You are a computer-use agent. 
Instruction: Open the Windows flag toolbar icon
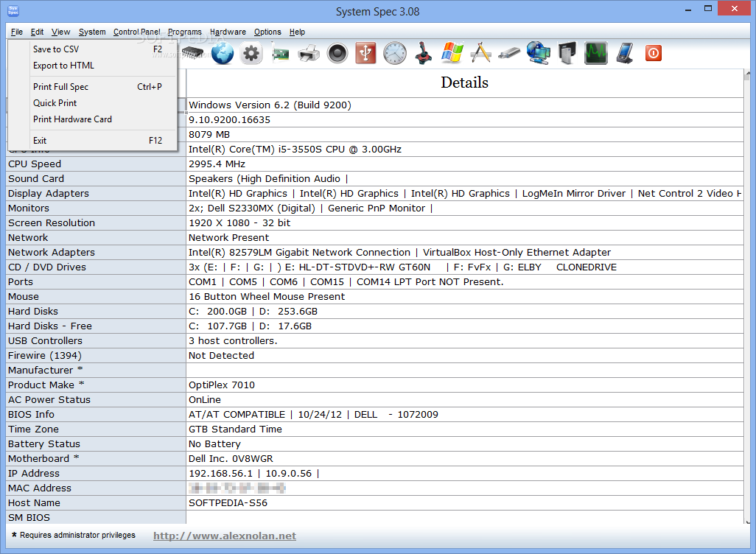click(452, 53)
